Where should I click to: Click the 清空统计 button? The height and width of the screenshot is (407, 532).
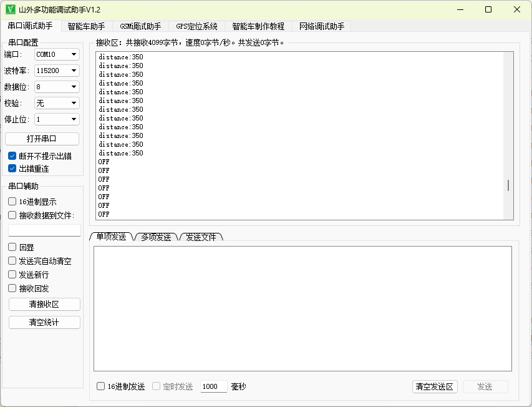click(x=44, y=322)
